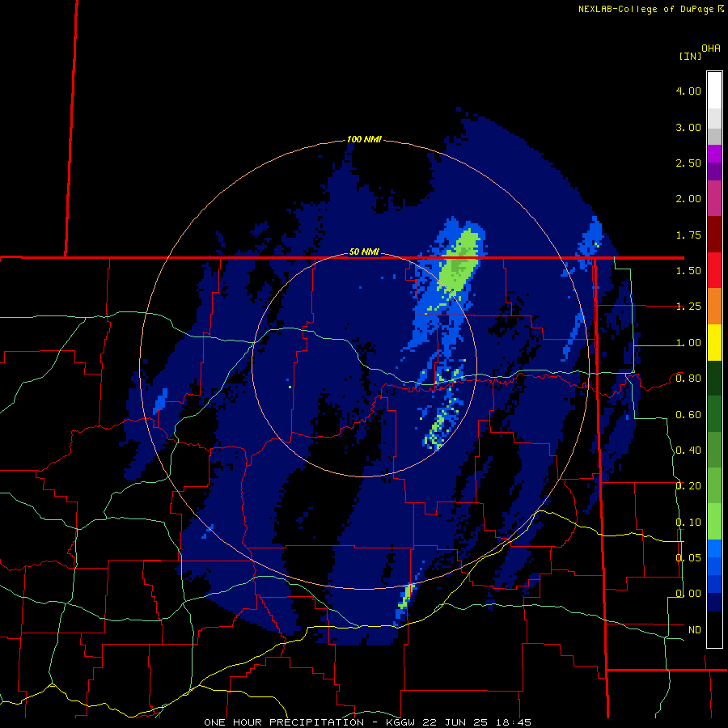This screenshot has height=728, width=728.
Task: Select the ND legend label
Action: (x=695, y=630)
